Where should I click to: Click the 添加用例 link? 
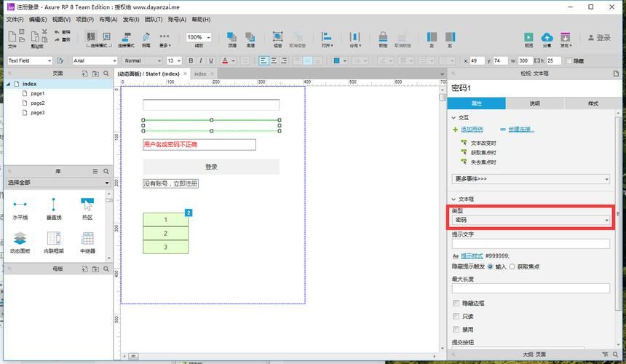(472, 130)
